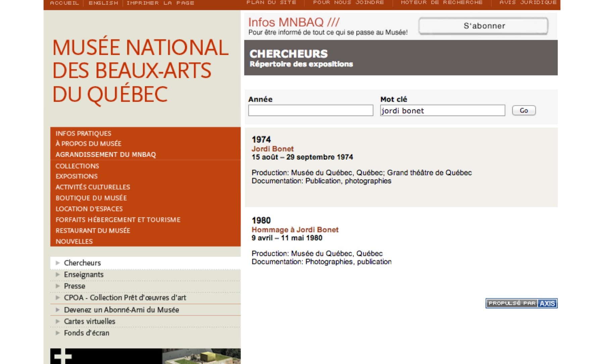Click the Propulsé par AXIS badge
The height and width of the screenshot is (364, 604).
(521, 303)
